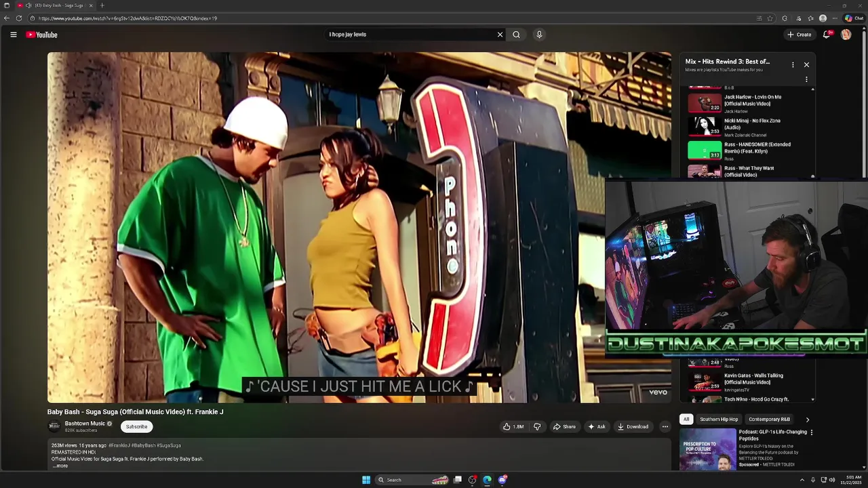Clear the search box text
This screenshot has width=868, height=488.
coord(500,35)
